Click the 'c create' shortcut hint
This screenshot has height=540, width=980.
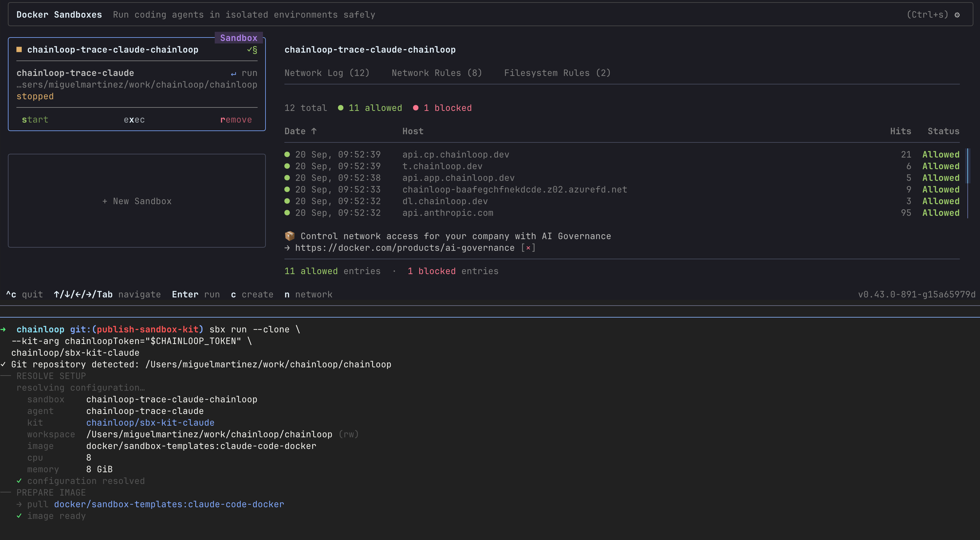(x=252, y=295)
